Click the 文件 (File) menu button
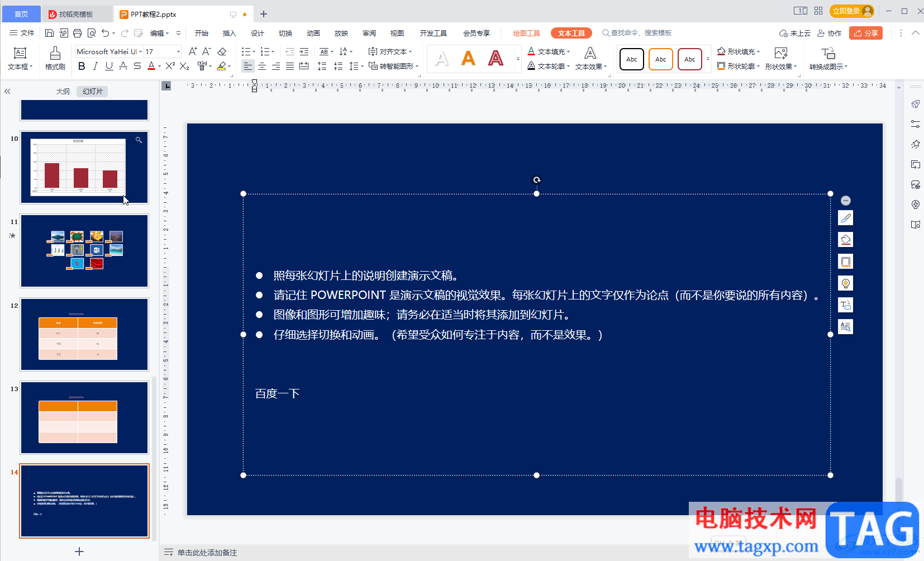This screenshot has height=561, width=924. [x=22, y=33]
